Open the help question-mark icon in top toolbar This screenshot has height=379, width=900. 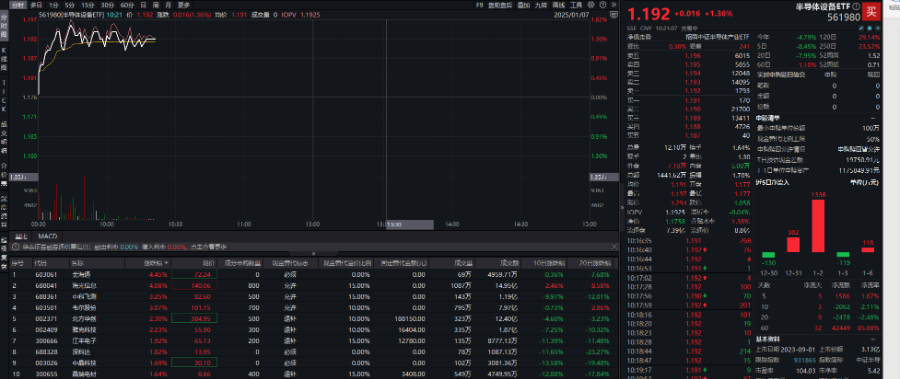tap(603, 5)
